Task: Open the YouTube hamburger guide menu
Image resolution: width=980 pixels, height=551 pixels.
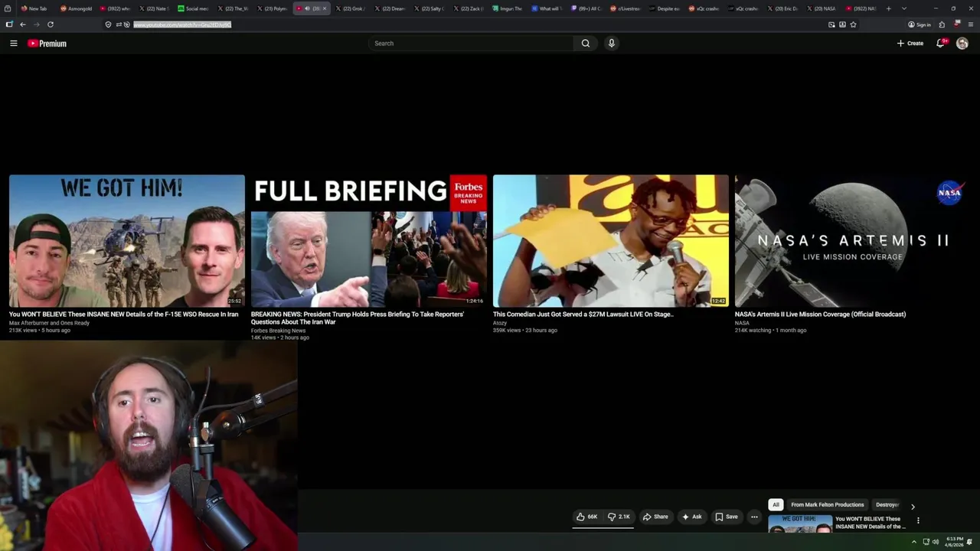Action: 13,44
